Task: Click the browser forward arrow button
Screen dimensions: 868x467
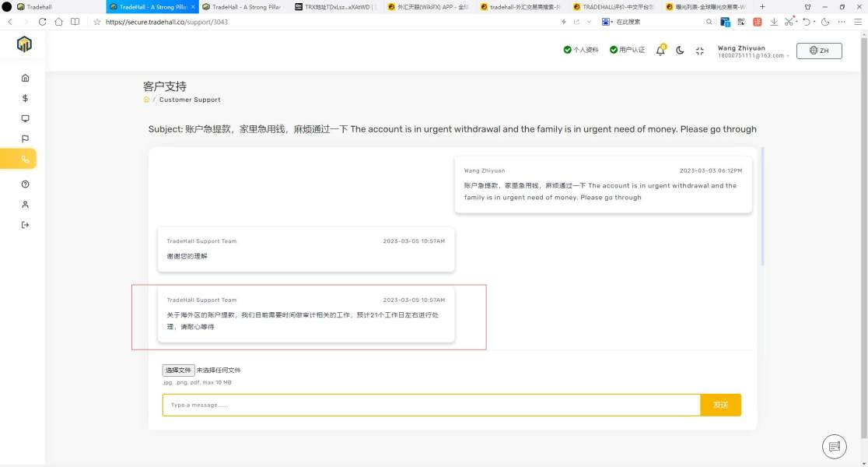Action: (26, 22)
